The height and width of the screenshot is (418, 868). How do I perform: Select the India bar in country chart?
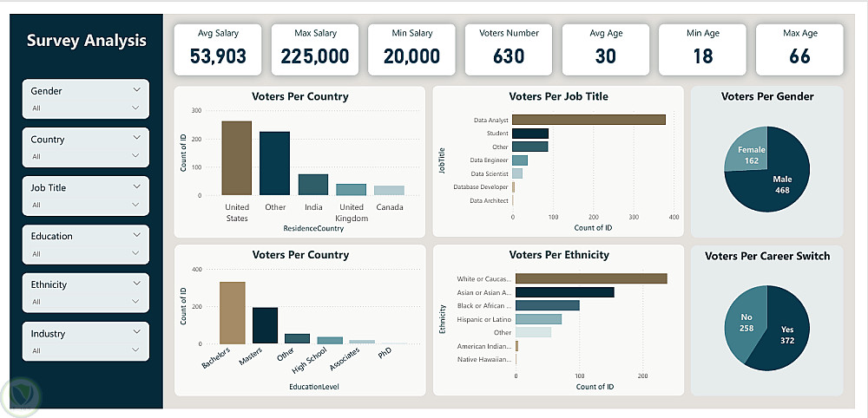pyautogui.click(x=312, y=185)
